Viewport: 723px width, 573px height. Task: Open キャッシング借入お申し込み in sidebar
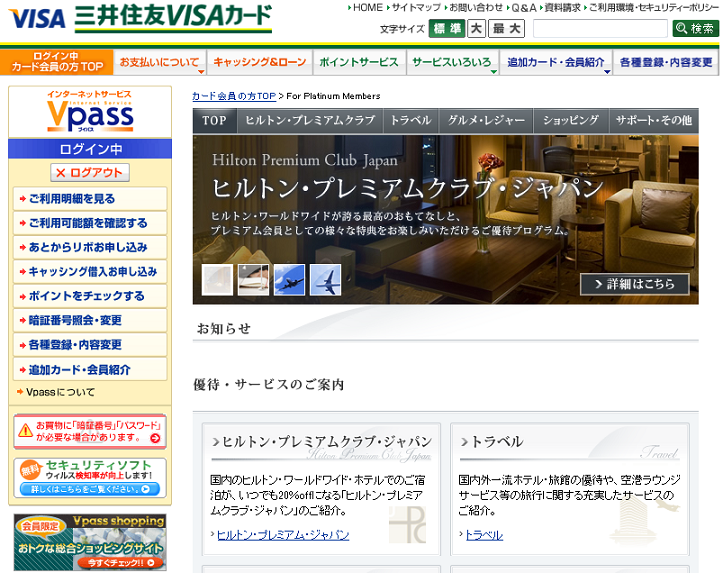90,272
